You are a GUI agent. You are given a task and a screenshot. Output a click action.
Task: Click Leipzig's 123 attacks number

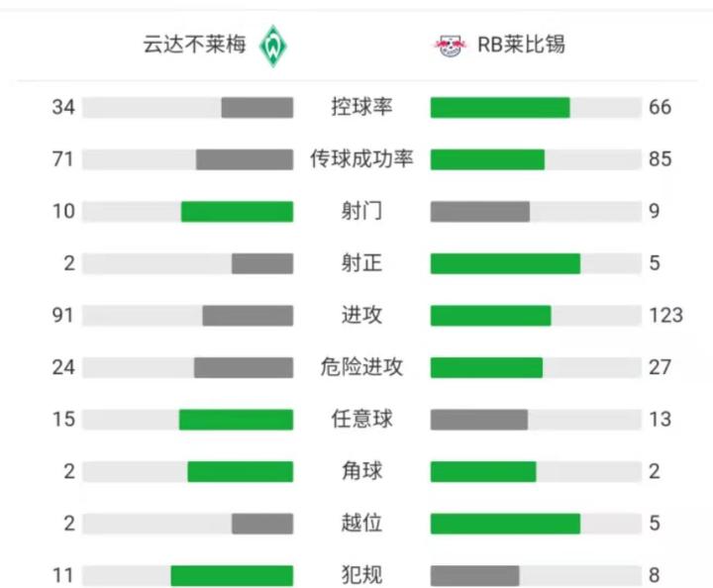pyautogui.click(x=665, y=315)
